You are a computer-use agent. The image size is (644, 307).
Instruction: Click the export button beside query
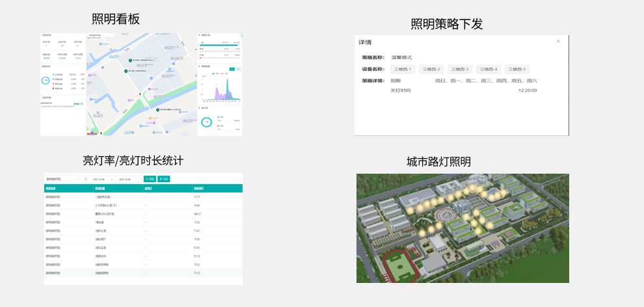(x=163, y=179)
